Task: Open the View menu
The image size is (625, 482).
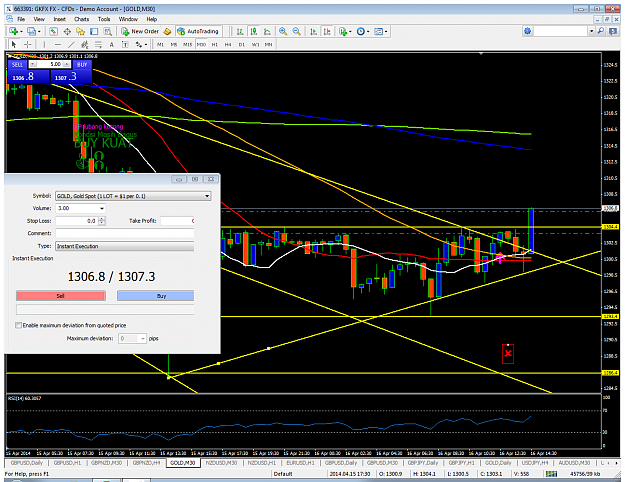Action: point(39,19)
